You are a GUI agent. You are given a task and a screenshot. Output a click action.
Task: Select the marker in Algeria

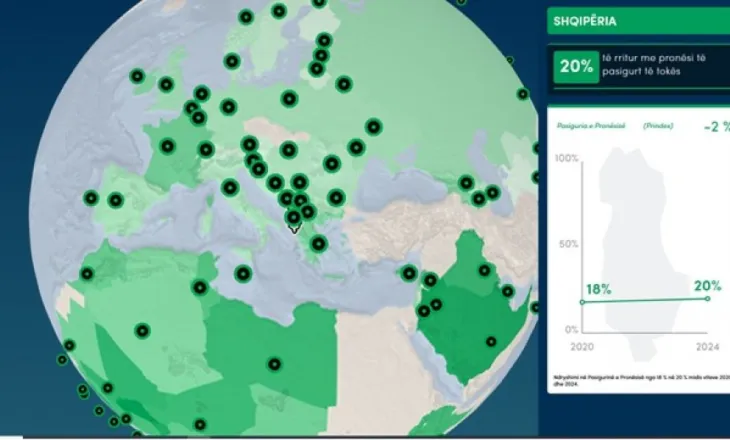click(x=143, y=330)
